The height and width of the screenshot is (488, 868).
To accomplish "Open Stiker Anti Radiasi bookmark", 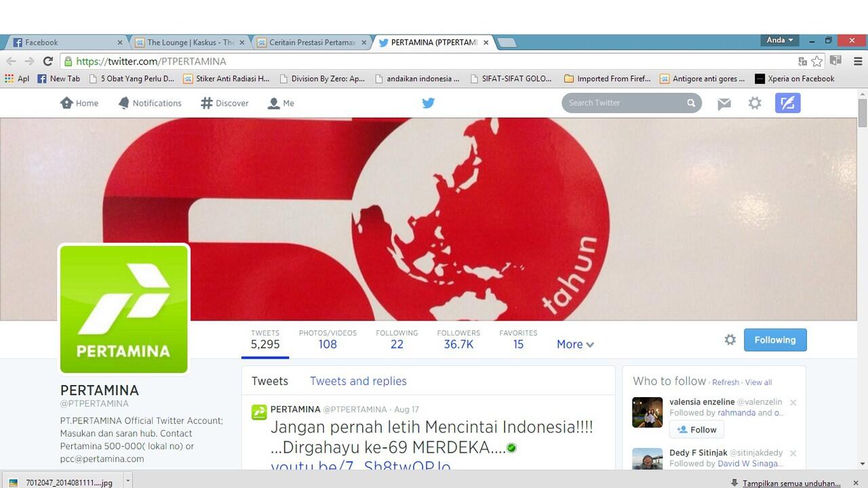I will [226, 79].
